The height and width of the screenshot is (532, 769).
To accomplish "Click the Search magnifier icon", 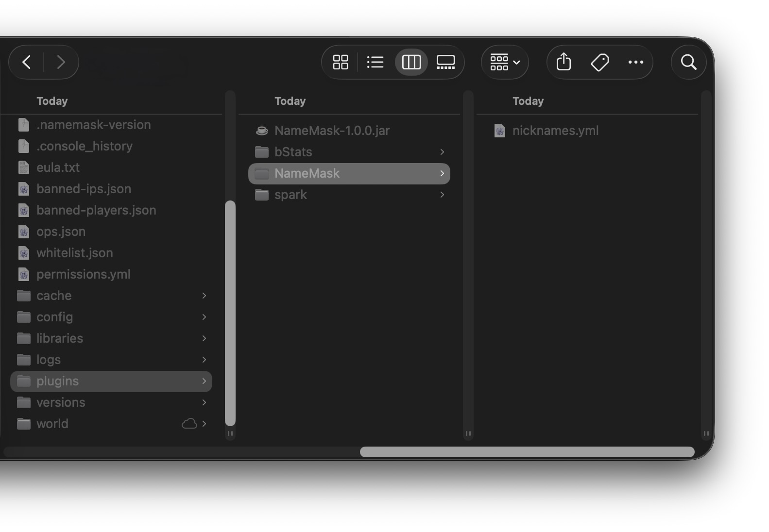I will coord(688,62).
